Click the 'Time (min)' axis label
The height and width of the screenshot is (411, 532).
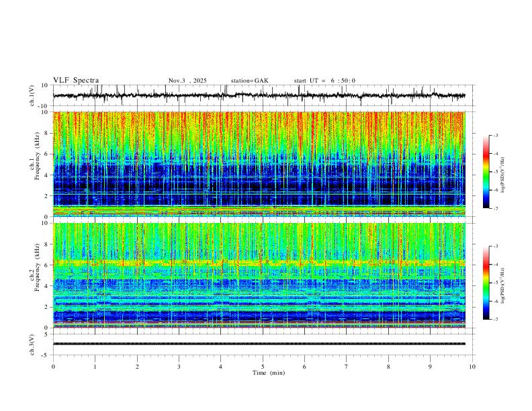269,373
